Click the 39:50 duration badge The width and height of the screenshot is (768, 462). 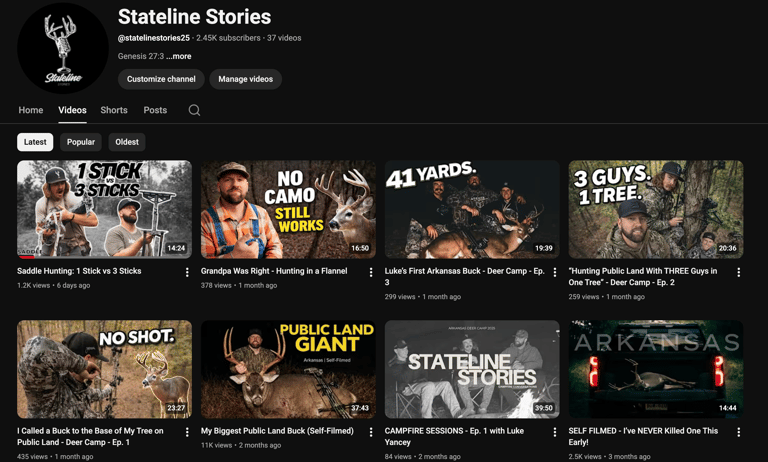point(544,408)
